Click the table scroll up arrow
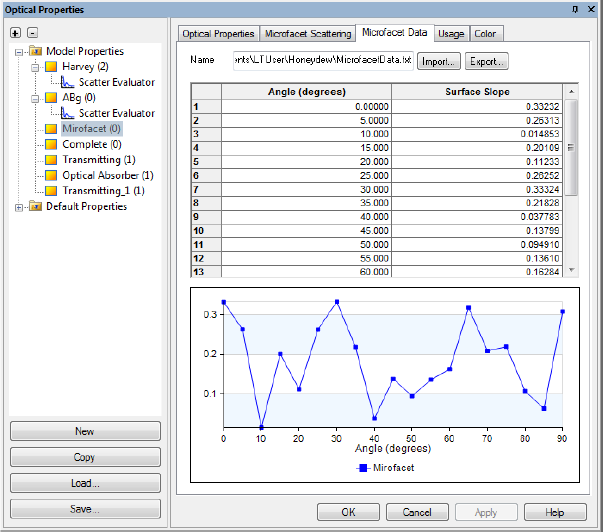The width and height of the screenshot is (605, 532). pos(571,91)
